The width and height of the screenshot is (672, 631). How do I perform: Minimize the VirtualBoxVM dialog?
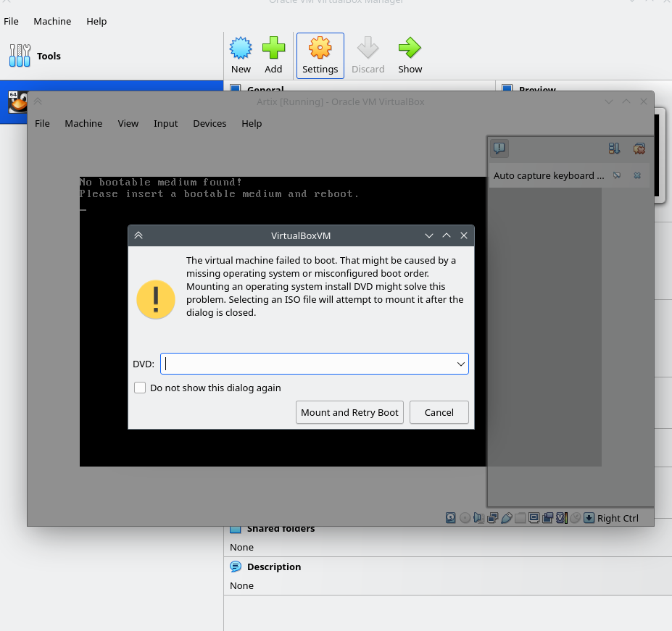pos(429,235)
